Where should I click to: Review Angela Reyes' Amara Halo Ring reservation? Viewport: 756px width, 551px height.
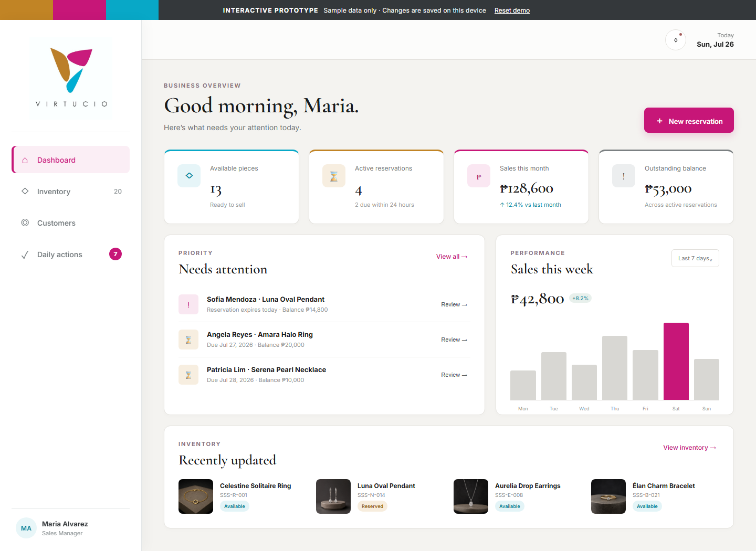pos(454,340)
